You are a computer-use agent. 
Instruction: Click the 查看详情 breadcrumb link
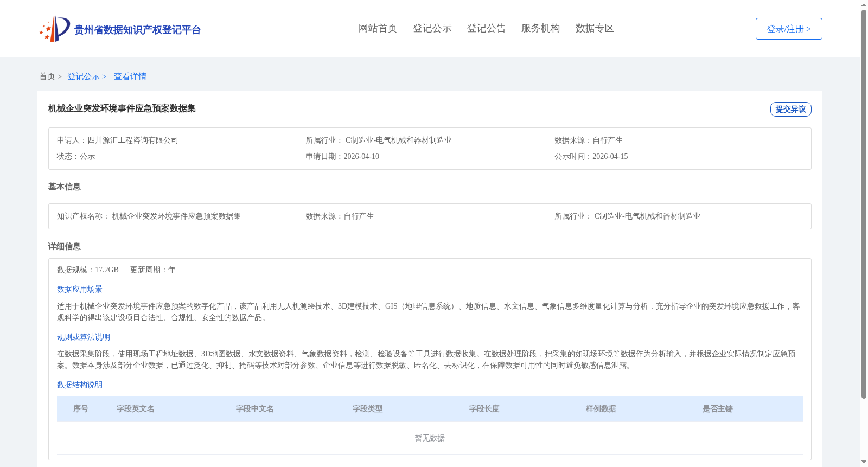pos(130,76)
